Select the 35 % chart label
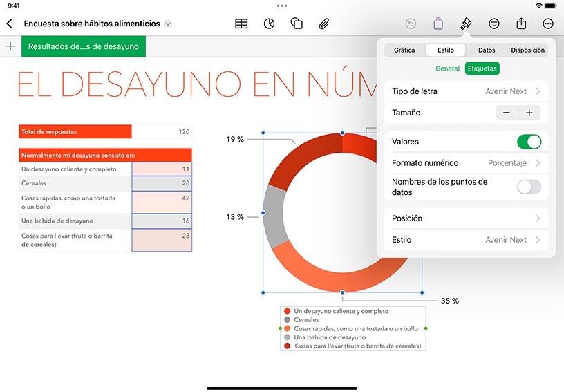The image size is (564, 392). [450, 301]
